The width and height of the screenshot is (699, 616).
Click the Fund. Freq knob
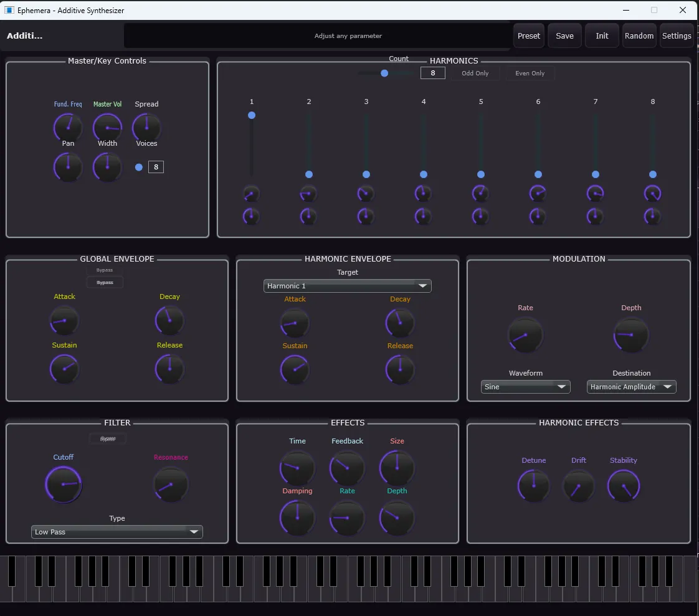pyautogui.click(x=68, y=127)
